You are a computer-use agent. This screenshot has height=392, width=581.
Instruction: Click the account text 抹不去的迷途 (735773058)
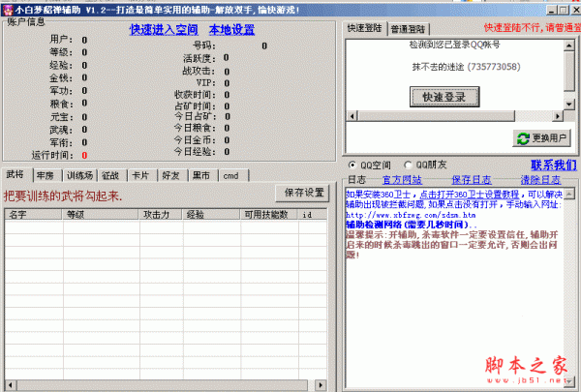coord(466,67)
